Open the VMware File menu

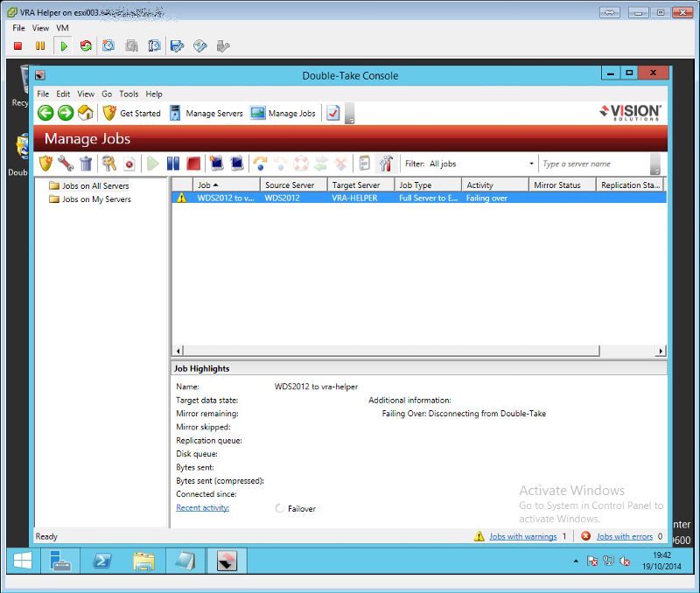18,28
